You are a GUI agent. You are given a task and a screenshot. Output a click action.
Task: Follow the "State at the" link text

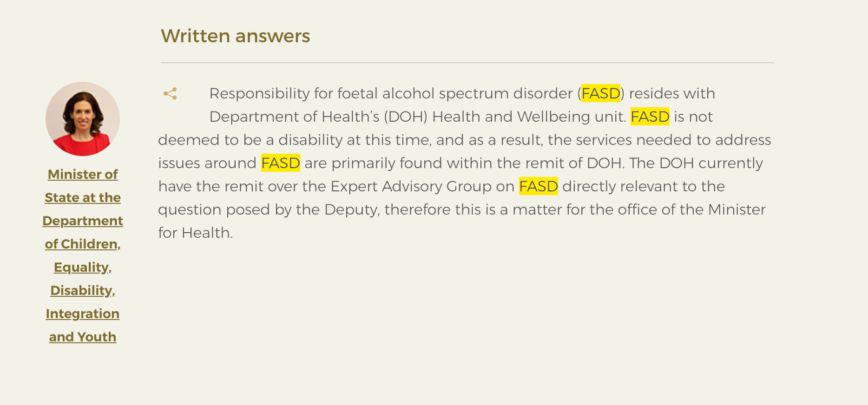83,197
